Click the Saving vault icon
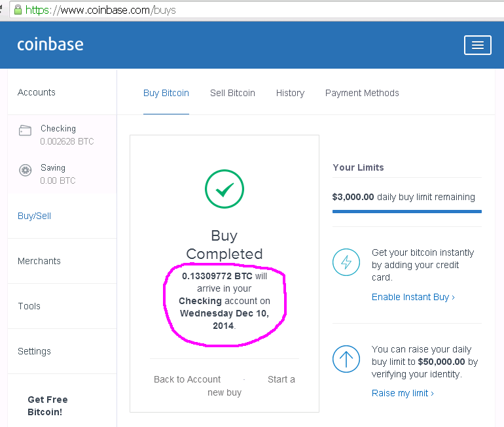Screen dimensions: 504x427 (26, 170)
